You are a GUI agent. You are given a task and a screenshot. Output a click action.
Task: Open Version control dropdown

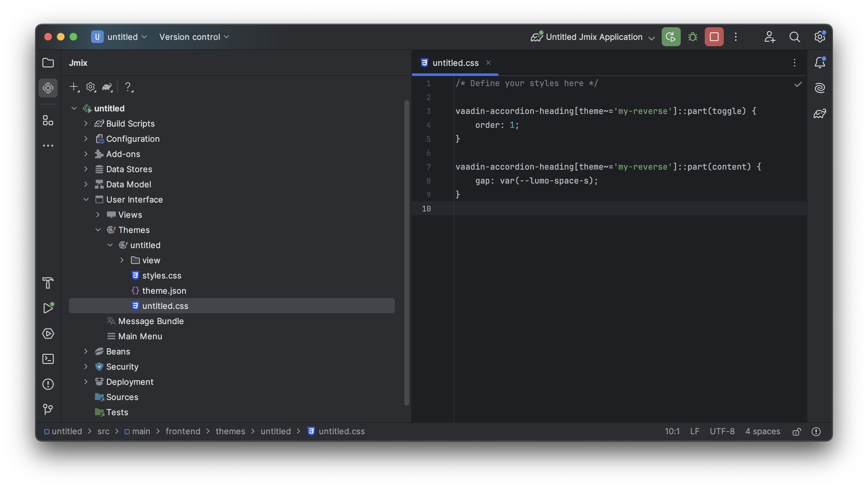[x=194, y=37]
